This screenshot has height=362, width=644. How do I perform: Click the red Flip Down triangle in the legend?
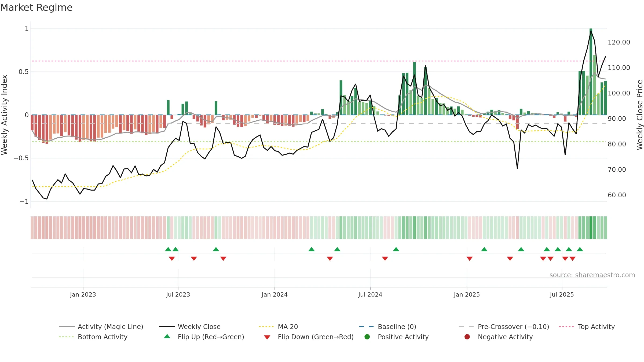[x=267, y=337]
